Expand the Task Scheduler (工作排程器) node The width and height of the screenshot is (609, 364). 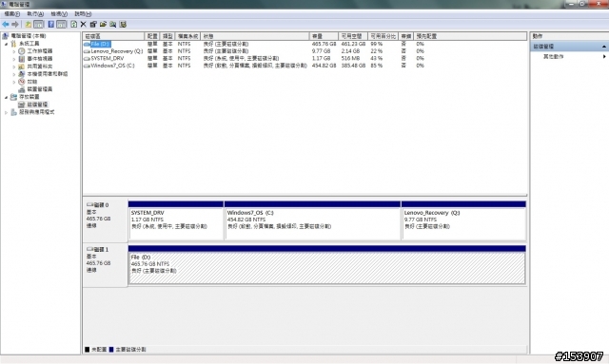point(14,51)
